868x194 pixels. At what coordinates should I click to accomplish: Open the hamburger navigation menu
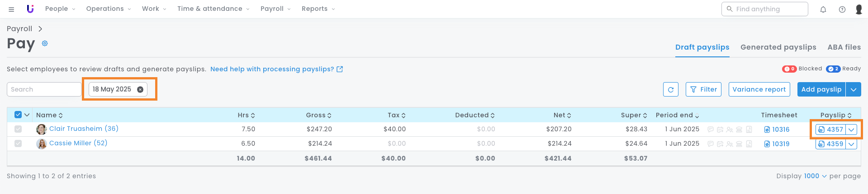11,9
